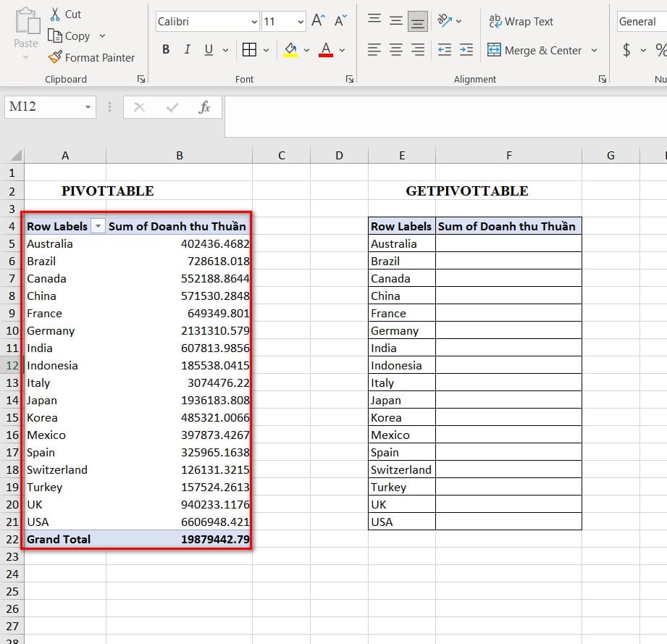The height and width of the screenshot is (644, 667).
Task: Center text horizontally
Action: (x=396, y=50)
